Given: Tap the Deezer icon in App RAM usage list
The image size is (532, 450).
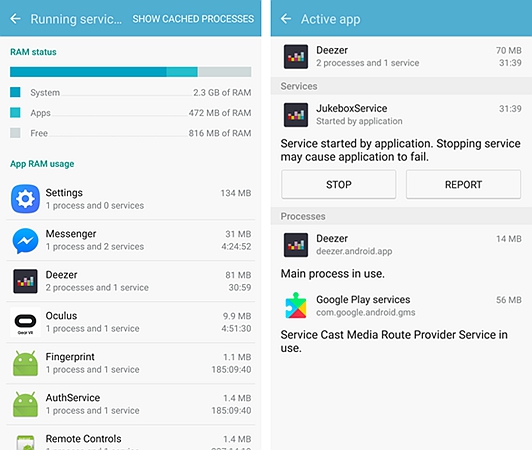Looking at the screenshot, I should click(x=25, y=281).
